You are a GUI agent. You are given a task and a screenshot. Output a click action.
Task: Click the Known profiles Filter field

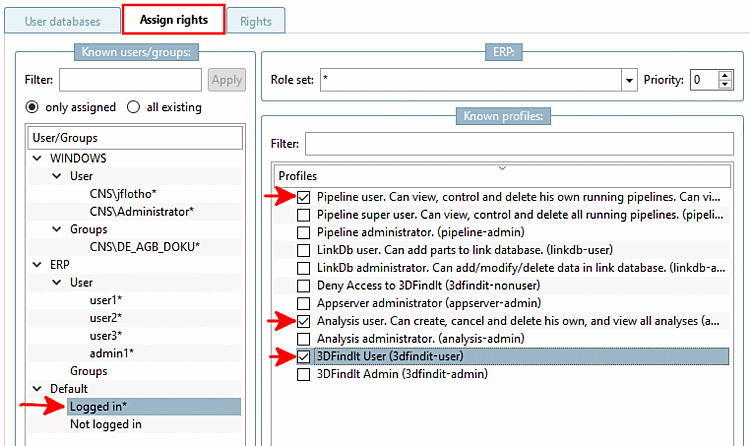tap(518, 144)
